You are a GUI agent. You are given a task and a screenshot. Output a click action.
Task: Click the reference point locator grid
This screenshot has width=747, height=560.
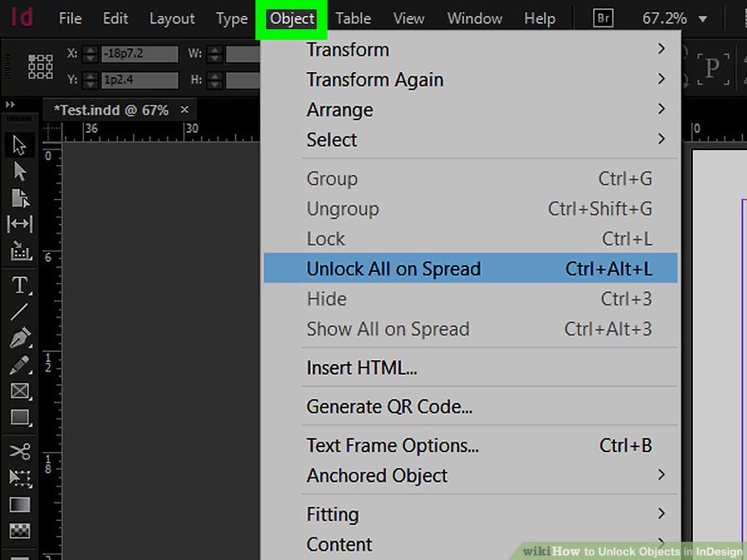[x=41, y=66]
